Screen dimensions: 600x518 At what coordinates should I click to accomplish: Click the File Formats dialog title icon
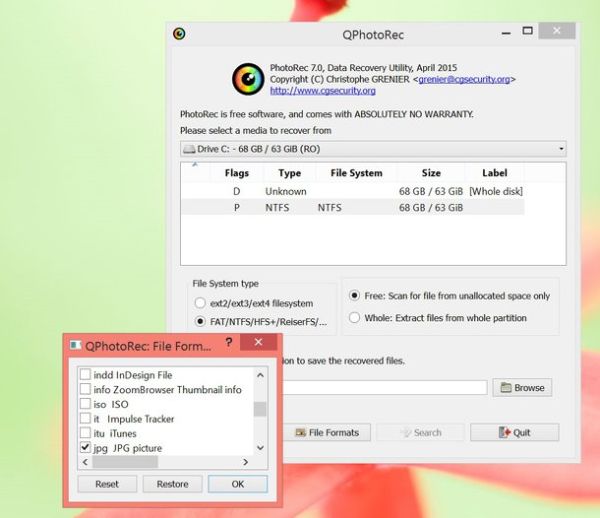click(x=76, y=345)
